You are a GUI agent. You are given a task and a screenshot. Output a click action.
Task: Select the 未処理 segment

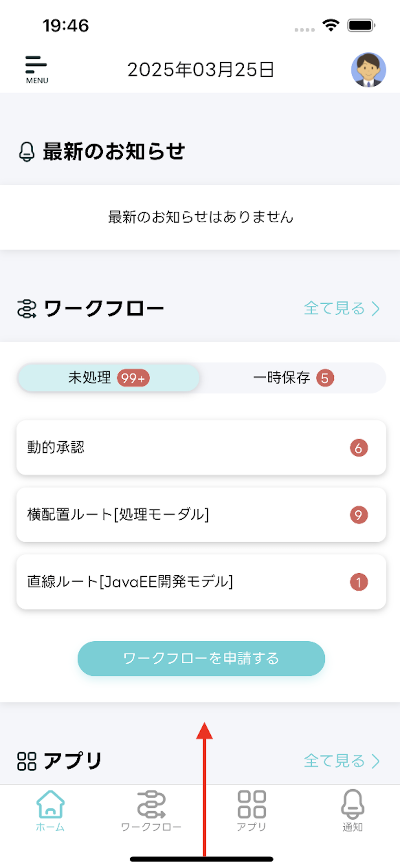(x=89, y=378)
